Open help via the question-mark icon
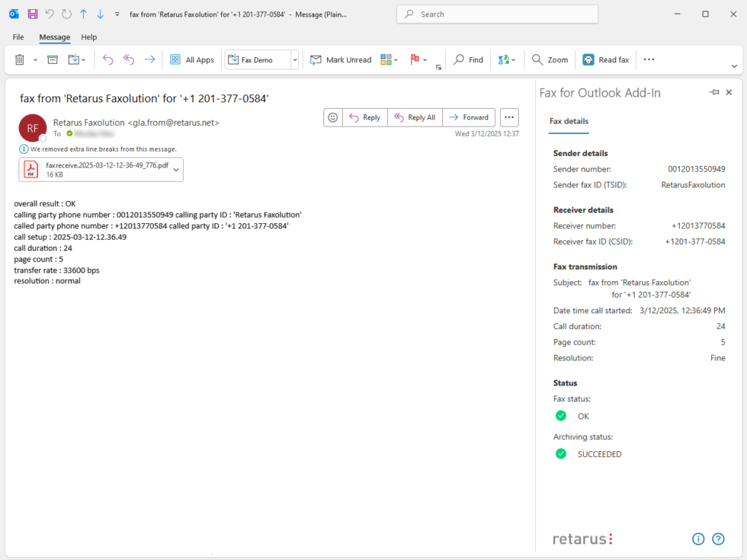The height and width of the screenshot is (560, 747). tap(718, 539)
